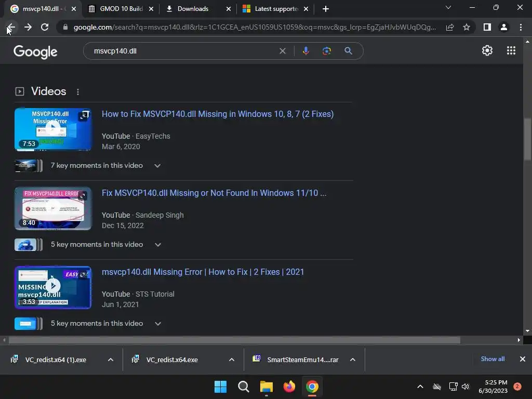Open the Google apps grid
Screen dimensions: 532x399
(511, 50)
